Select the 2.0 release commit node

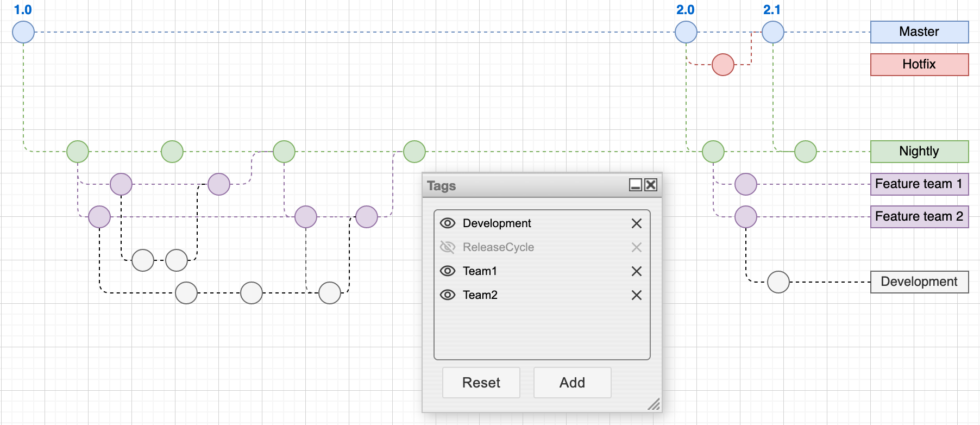(x=686, y=32)
